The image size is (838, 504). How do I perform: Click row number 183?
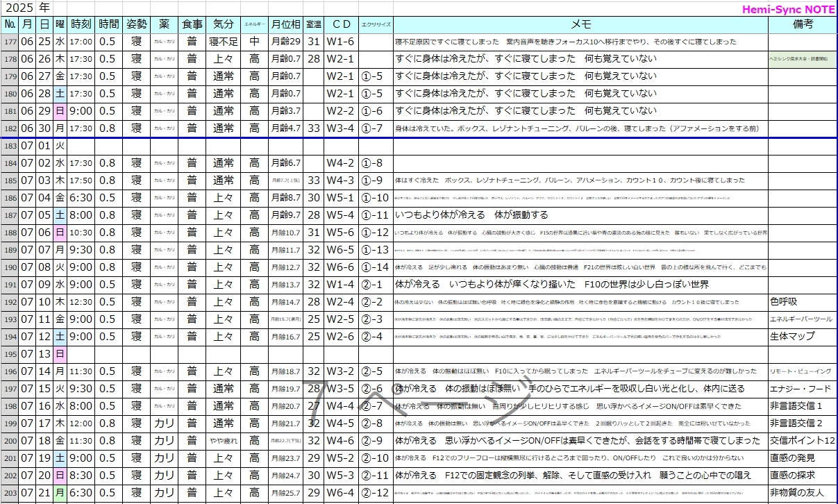click(x=10, y=146)
